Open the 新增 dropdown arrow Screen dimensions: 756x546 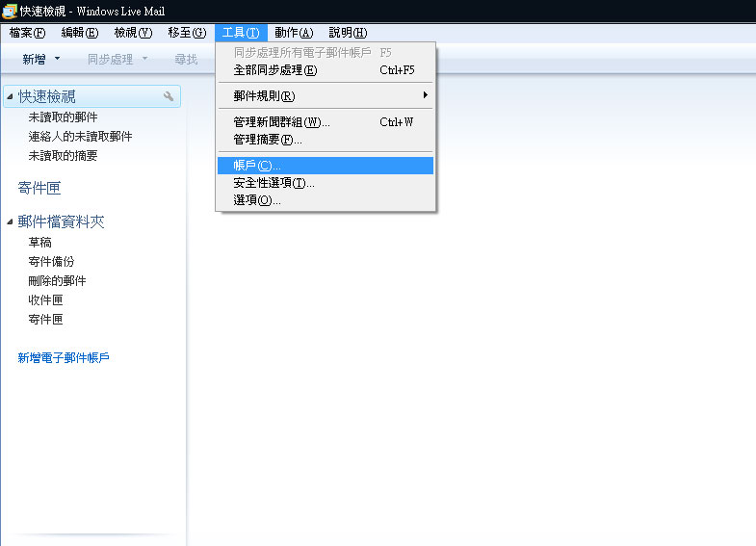[x=58, y=59]
